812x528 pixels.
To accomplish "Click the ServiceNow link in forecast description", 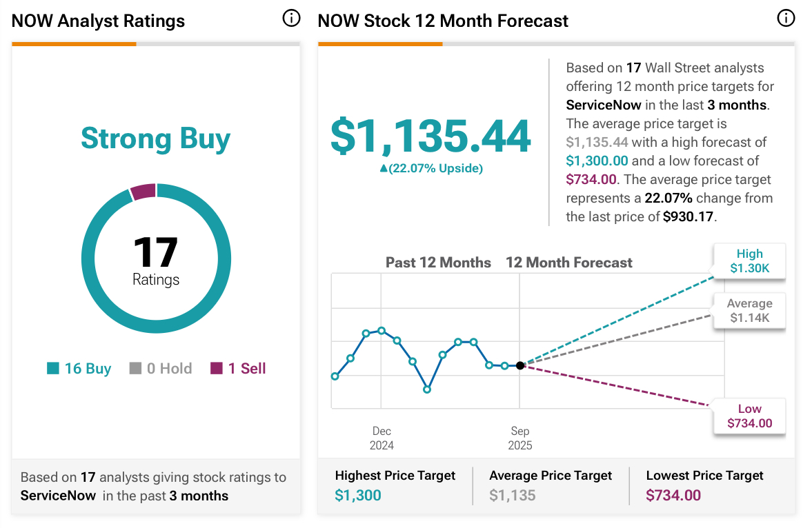I will [604, 105].
